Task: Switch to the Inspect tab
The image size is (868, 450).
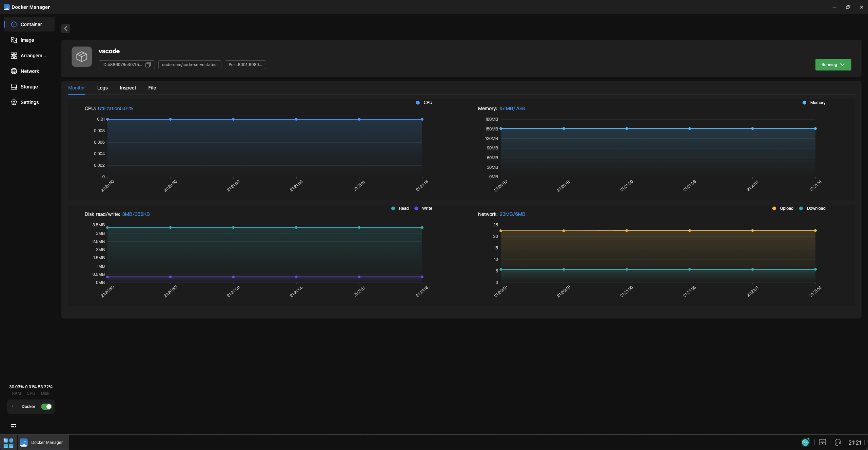Action: pyautogui.click(x=128, y=88)
